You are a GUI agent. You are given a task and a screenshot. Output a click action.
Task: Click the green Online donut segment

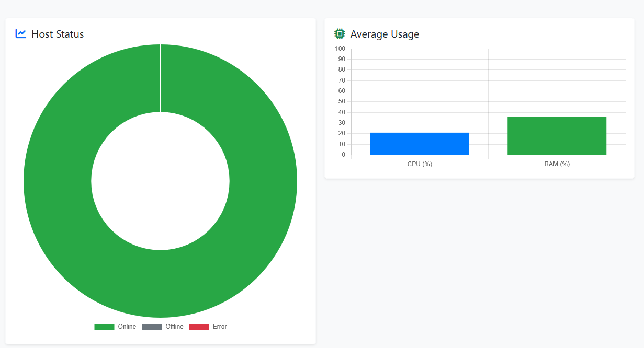click(x=58, y=181)
